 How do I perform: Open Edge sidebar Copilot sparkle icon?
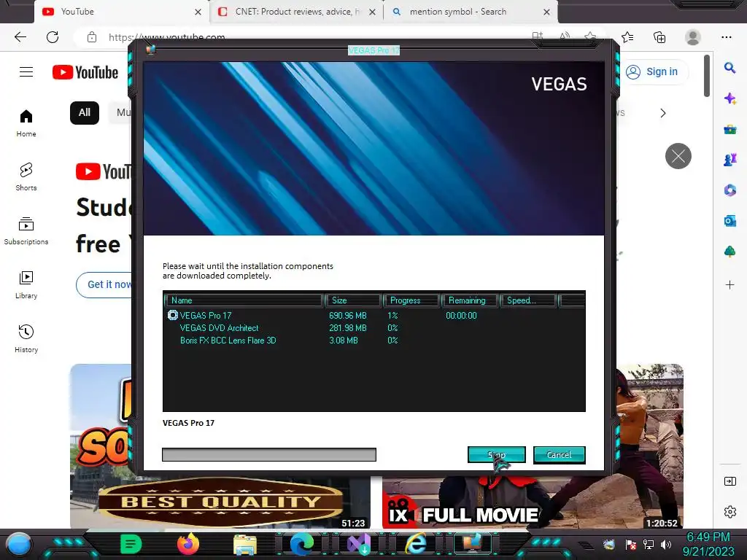pos(729,98)
